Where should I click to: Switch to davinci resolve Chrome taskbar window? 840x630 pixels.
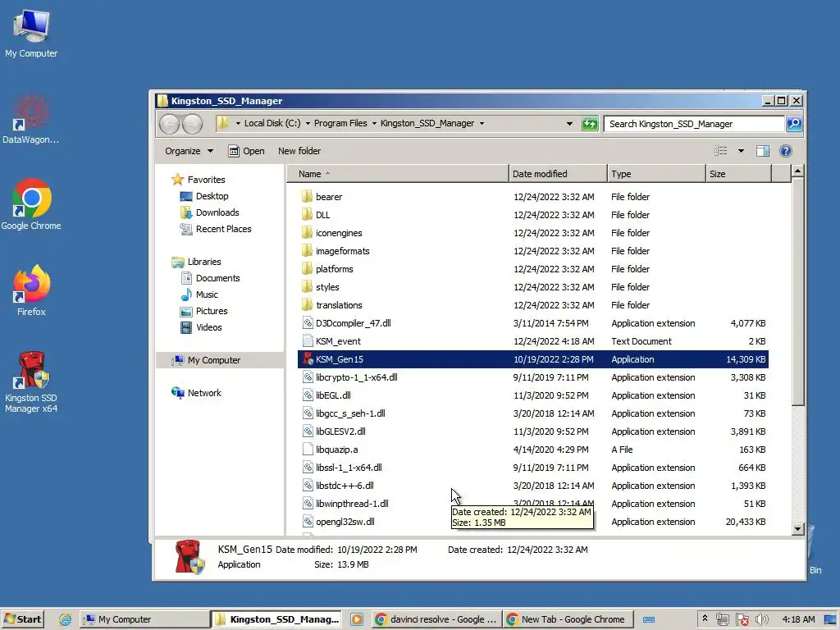point(436,619)
